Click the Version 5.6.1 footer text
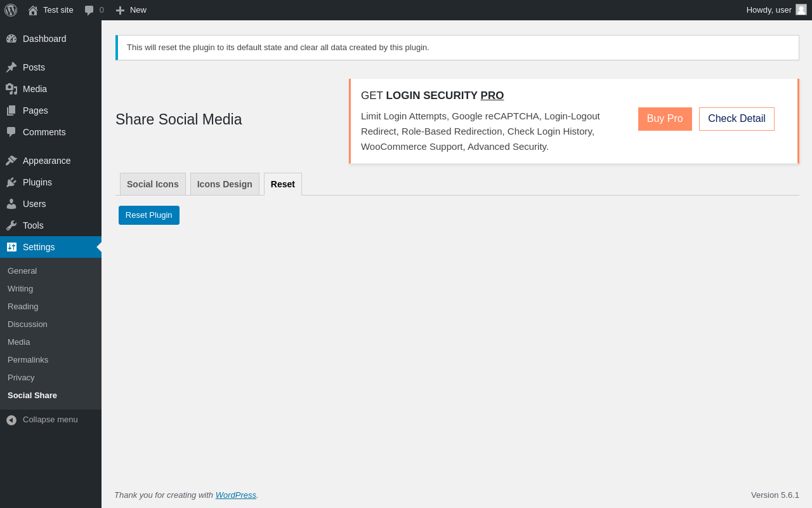The width and height of the screenshot is (812, 508). [775, 495]
